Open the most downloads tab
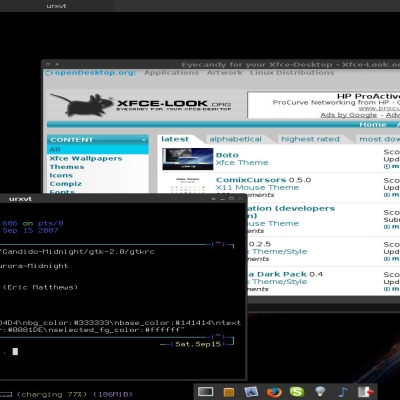The height and width of the screenshot is (400, 400). click(x=379, y=139)
